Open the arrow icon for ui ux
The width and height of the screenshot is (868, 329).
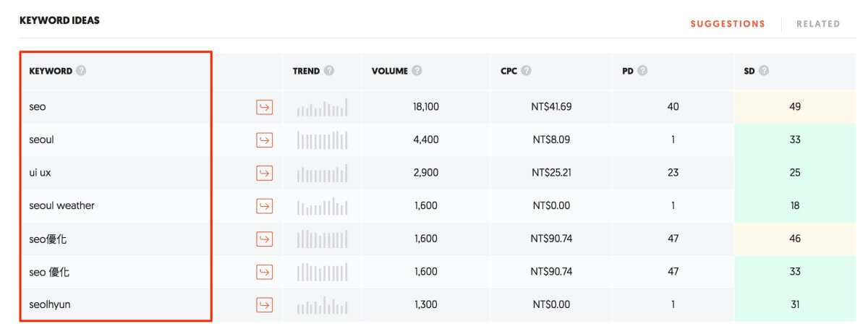click(265, 173)
